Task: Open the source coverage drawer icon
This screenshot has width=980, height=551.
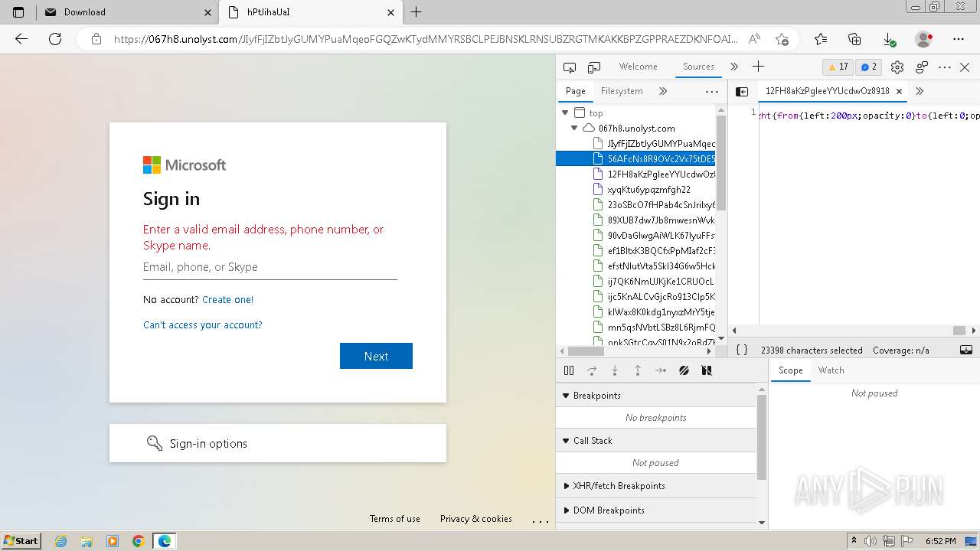Action: click(966, 350)
